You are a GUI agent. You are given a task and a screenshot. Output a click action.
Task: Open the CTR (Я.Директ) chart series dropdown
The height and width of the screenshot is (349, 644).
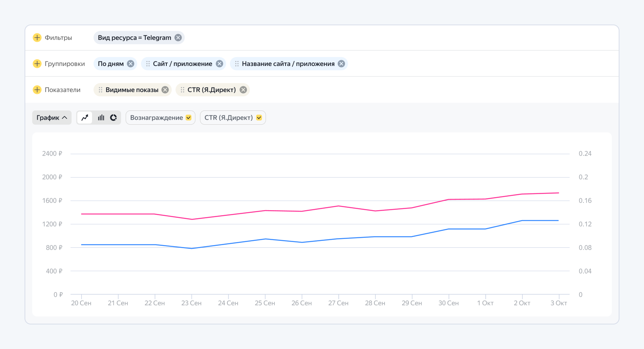click(233, 118)
